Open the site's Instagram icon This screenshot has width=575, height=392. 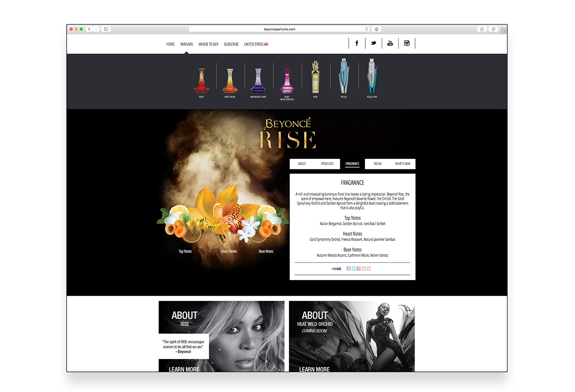point(407,43)
